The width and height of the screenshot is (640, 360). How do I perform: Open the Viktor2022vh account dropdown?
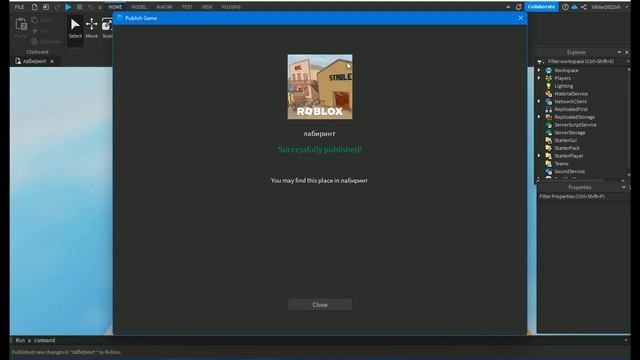coord(610,7)
